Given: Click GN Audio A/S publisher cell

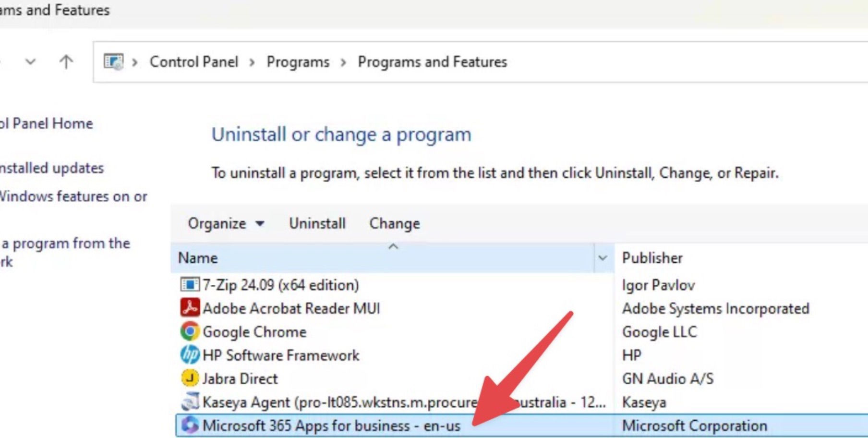Looking at the screenshot, I should tap(667, 379).
